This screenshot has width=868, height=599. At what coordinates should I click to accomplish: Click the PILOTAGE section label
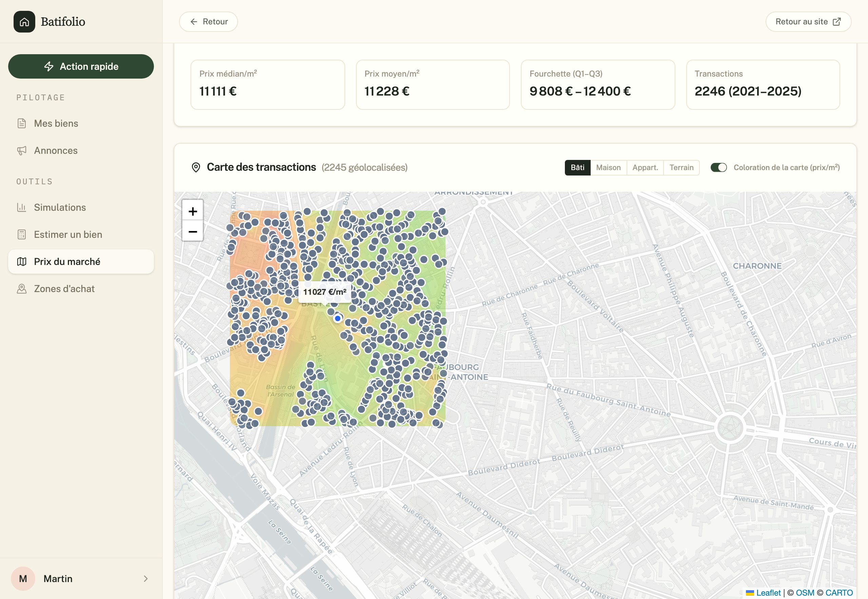[x=41, y=98]
